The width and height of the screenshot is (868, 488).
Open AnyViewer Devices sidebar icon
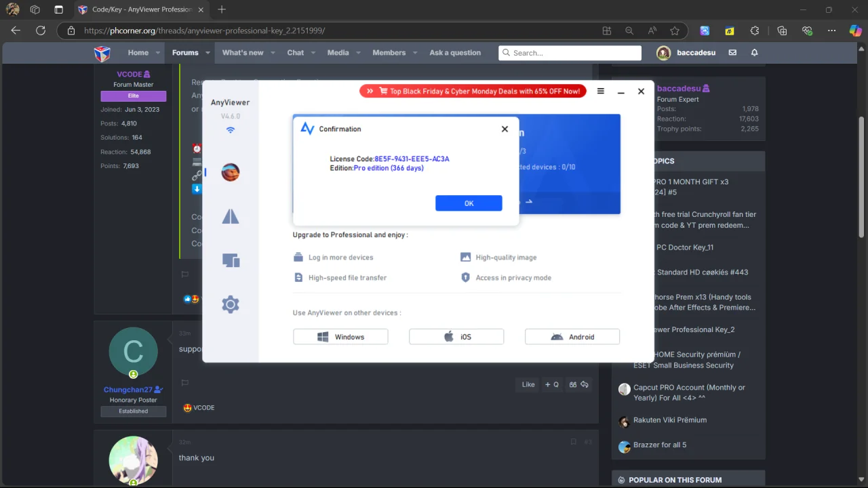231,260
